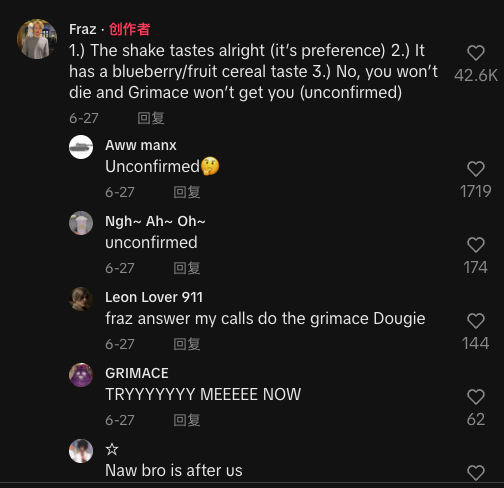Open GRIMACE's purple avatar
This screenshot has height=488, width=504.
point(81,375)
